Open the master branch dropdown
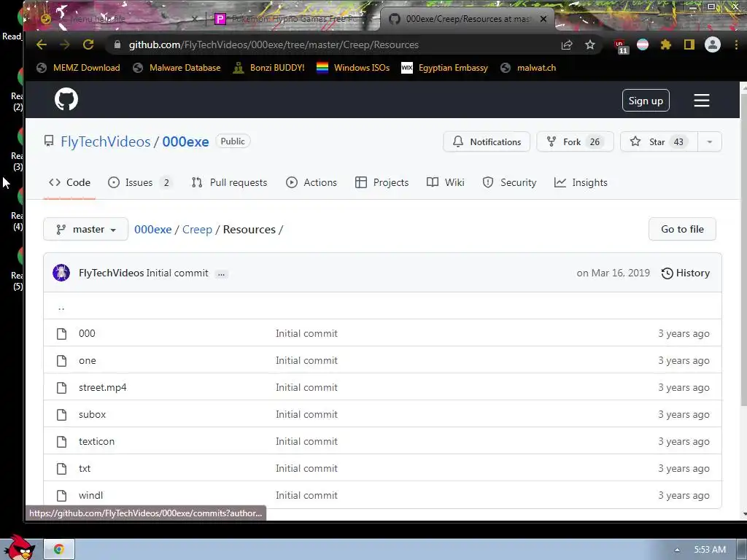The height and width of the screenshot is (560, 747). [86, 230]
